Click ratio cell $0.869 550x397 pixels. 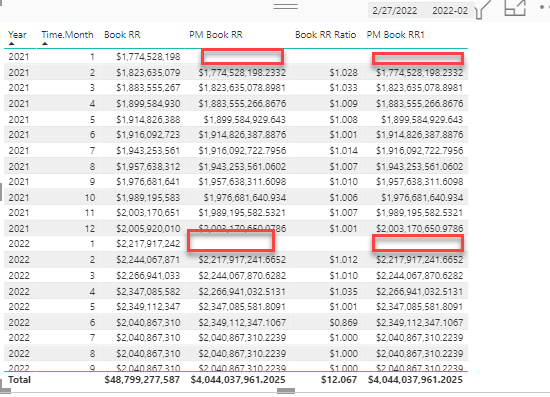(x=343, y=322)
